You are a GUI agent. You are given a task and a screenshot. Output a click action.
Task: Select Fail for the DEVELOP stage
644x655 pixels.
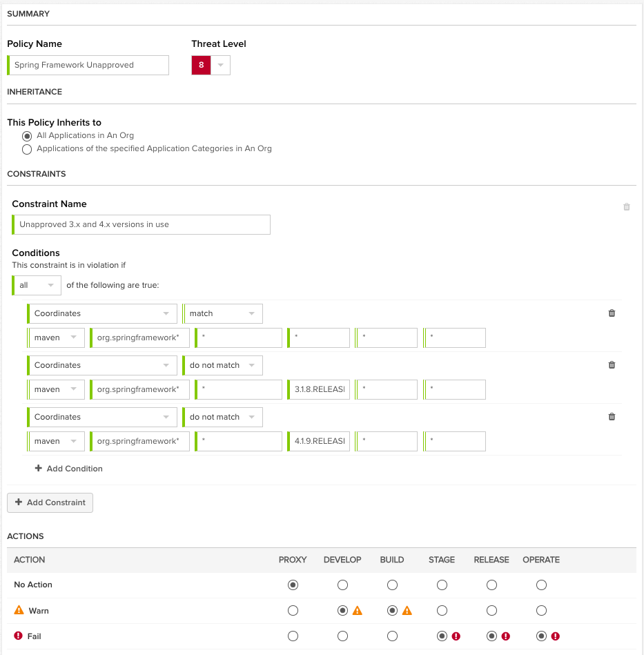[342, 636]
